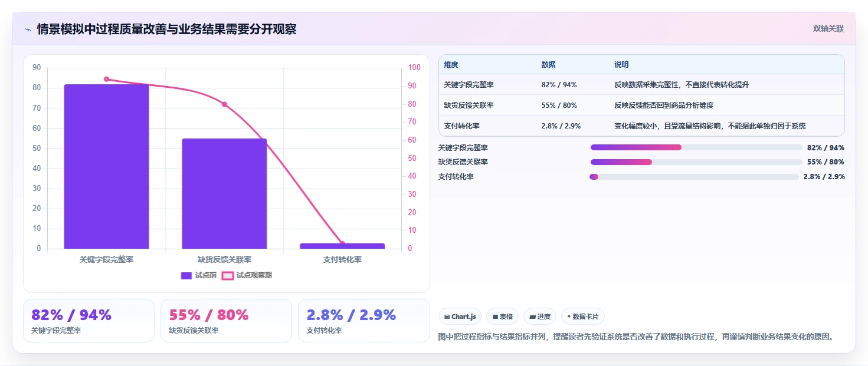Click the table value 55% / 80%
Screen dimensions: 868x366
coord(559,105)
